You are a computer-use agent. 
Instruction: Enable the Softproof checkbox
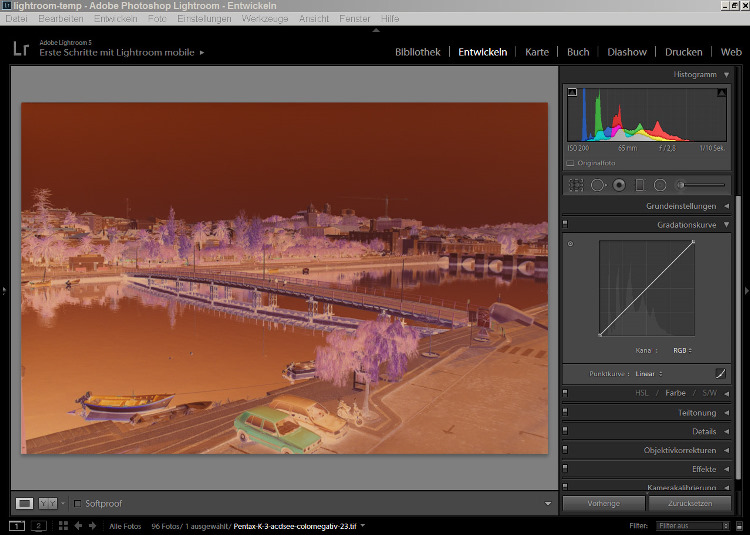pyautogui.click(x=77, y=503)
